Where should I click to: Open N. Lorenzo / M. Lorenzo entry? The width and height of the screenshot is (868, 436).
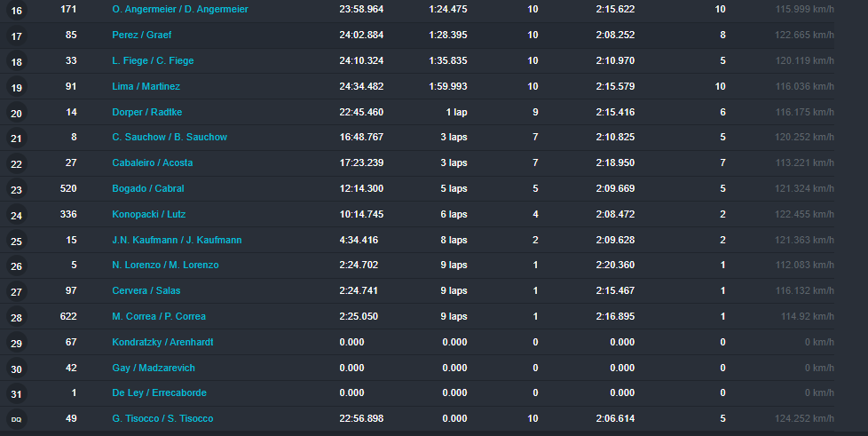click(165, 265)
